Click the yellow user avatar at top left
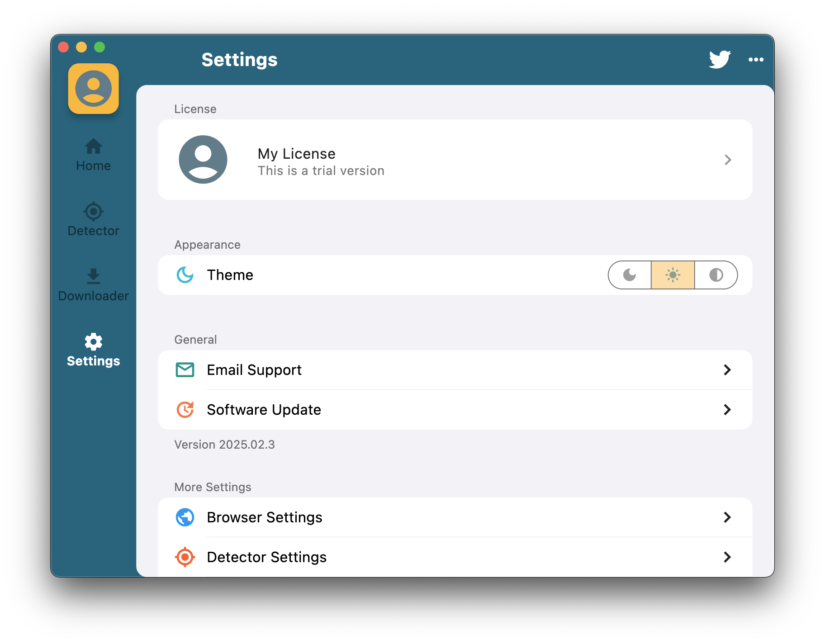Image resolution: width=825 pixels, height=644 pixels. tap(93, 89)
